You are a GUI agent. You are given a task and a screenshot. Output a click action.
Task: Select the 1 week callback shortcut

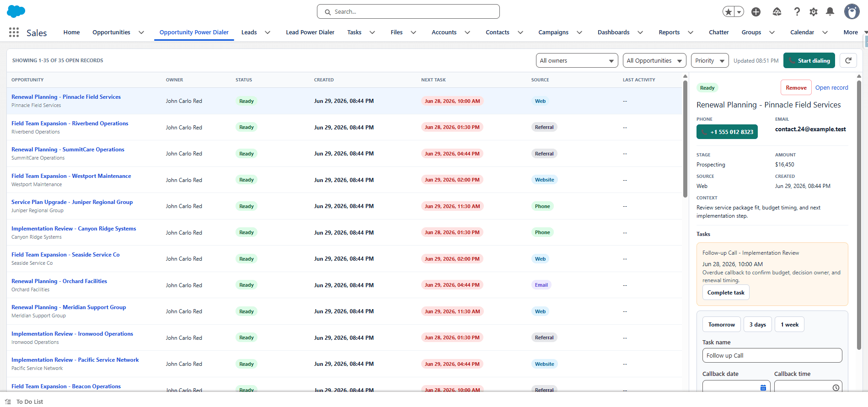789,324
